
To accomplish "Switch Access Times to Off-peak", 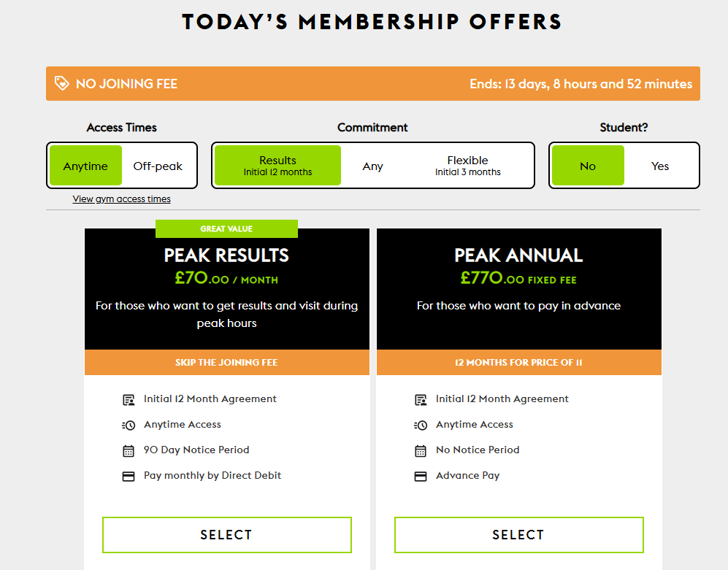I will pos(158,166).
